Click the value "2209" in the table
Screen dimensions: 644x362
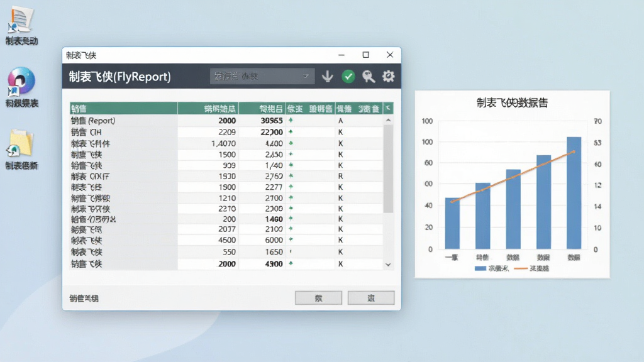(x=226, y=132)
